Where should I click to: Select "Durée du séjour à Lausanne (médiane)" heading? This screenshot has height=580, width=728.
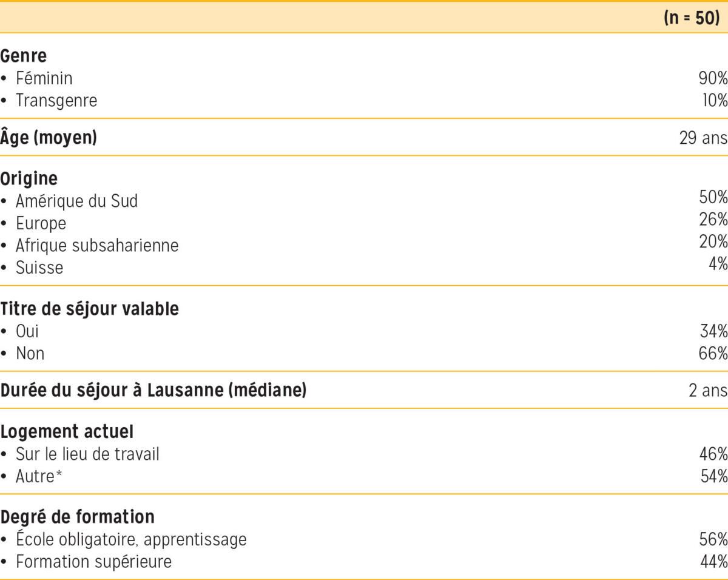[153, 391]
